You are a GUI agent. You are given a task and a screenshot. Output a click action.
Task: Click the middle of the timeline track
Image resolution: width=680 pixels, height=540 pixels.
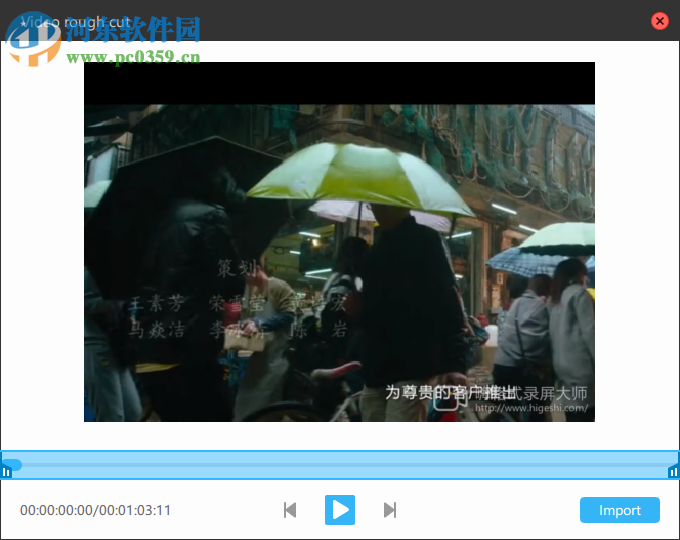click(x=340, y=465)
